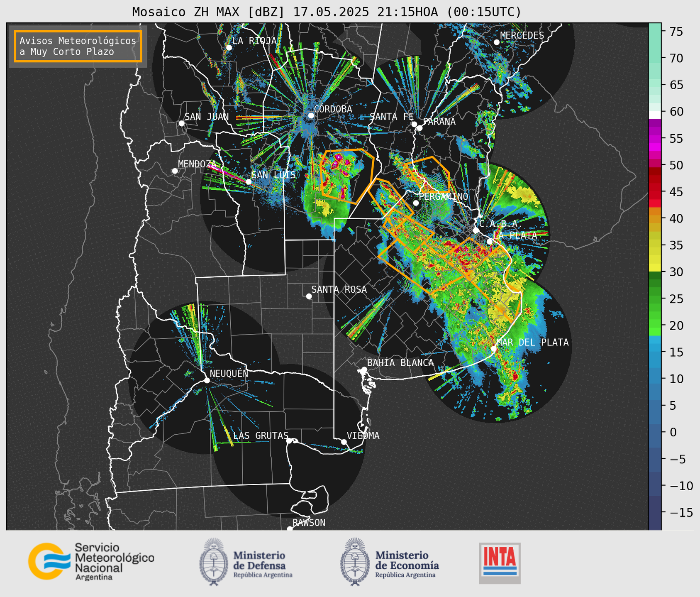Click the MENDOZA city marker dot
700x597 pixels.
click(x=175, y=171)
